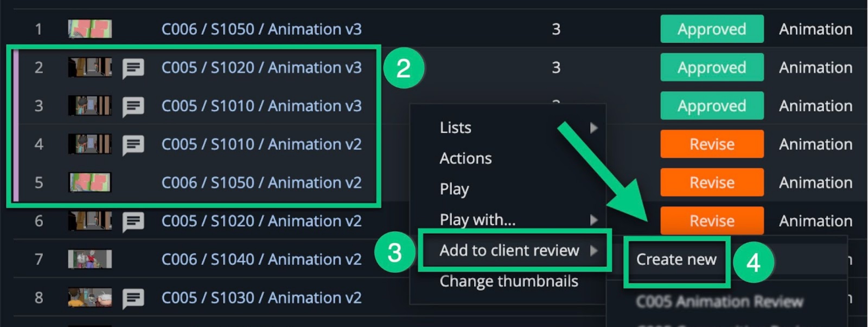Click Create new in submenu
868x327 pixels.
point(676,259)
